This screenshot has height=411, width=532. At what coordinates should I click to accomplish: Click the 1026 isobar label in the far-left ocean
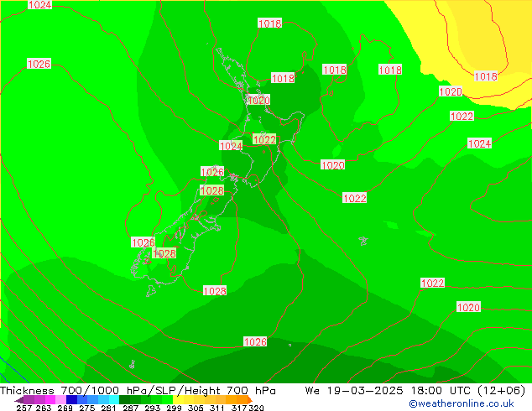(x=39, y=64)
